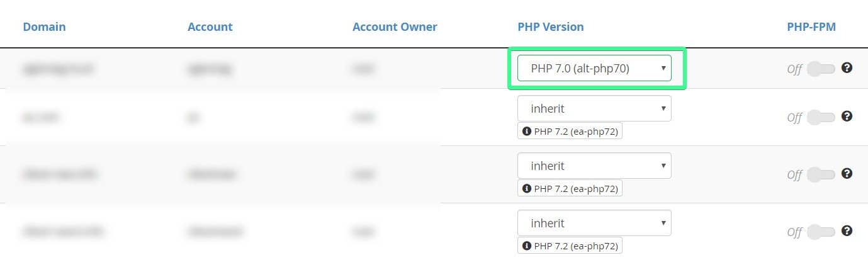
Task: Open the fourth row's inherit PHP dropdown
Action: point(594,223)
